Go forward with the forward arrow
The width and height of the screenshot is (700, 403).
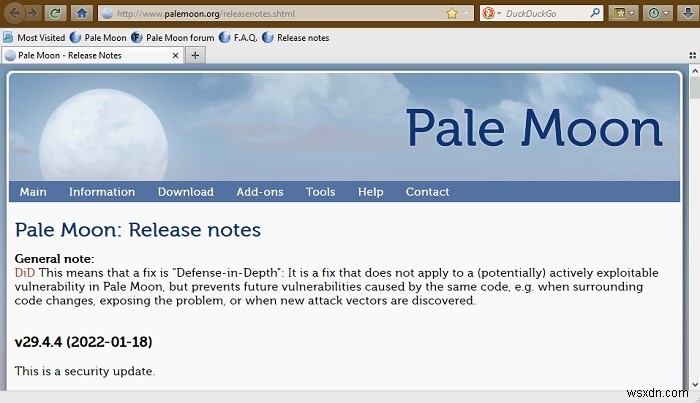point(33,13)
